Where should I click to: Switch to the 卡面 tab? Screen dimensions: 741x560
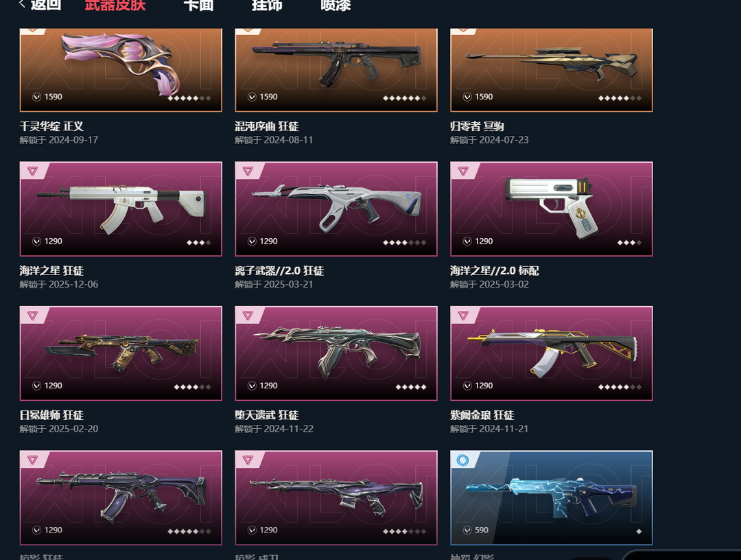198,5
